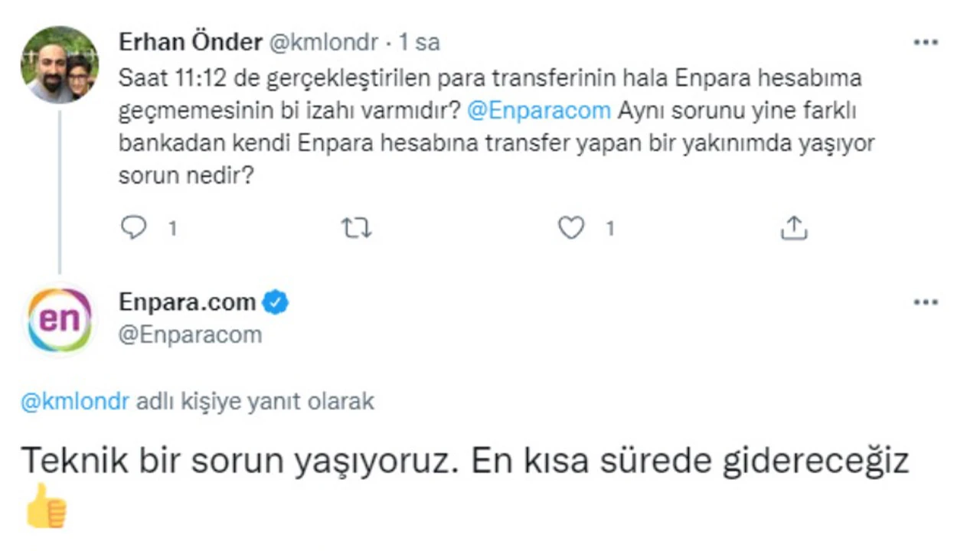Click the blue verified badge beside Enpara.com
The image size is (980, 551).
coord(276,303)
